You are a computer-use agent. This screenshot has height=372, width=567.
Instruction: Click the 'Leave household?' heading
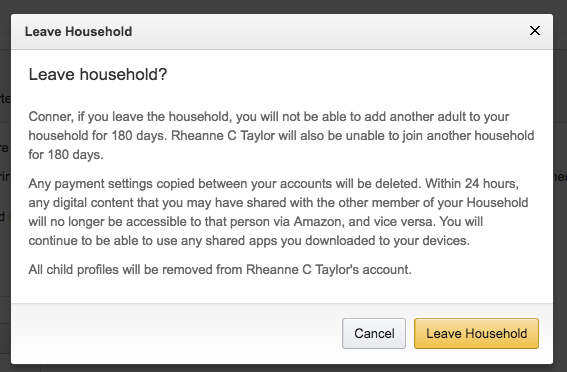pos(98,74)
